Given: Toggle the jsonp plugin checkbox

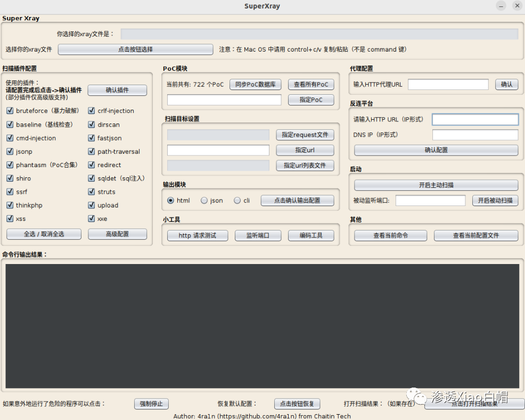Looking at the screenshot, I should [x=10, y=151].
